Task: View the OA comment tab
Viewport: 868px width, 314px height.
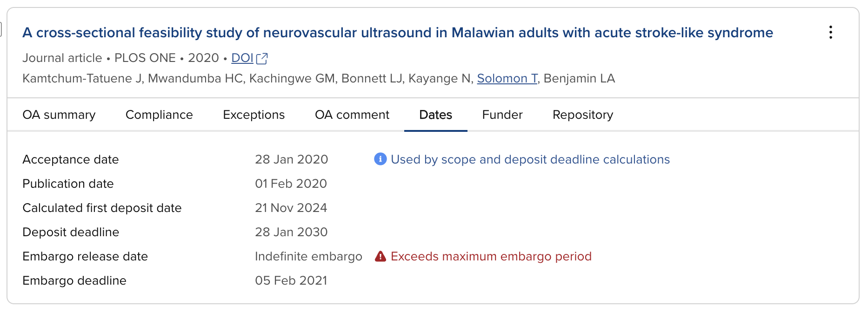Action: point(352,115)
